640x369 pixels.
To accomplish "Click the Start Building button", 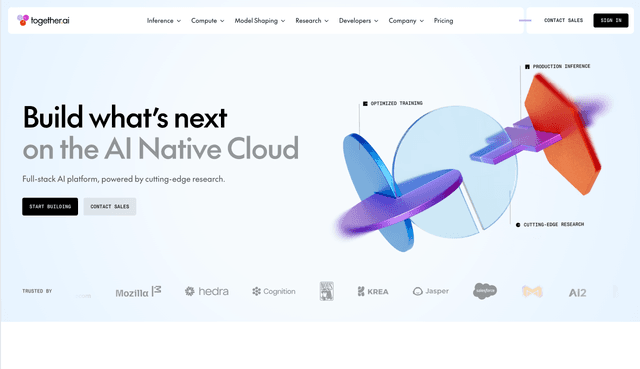I will pos(50,207).
